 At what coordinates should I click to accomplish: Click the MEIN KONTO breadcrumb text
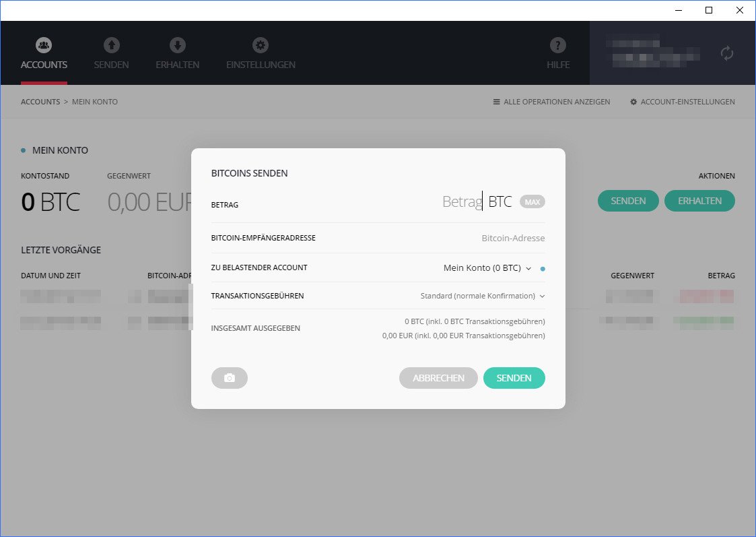point(95,102)
